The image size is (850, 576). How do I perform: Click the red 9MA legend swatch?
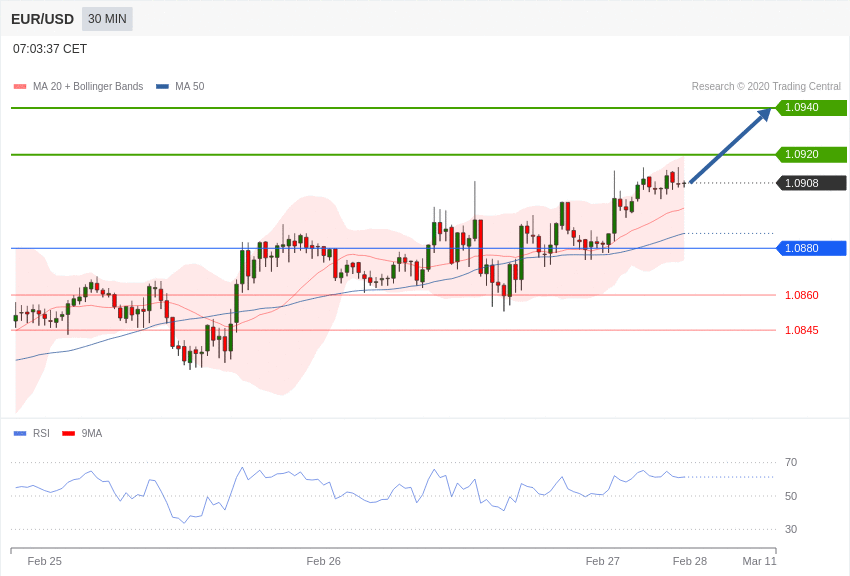68,433
